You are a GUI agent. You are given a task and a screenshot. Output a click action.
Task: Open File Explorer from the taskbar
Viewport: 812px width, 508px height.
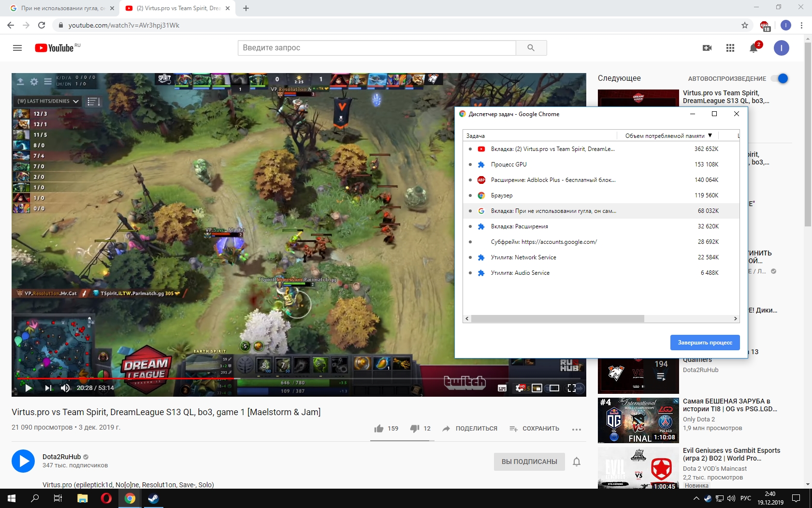[83, 498]
